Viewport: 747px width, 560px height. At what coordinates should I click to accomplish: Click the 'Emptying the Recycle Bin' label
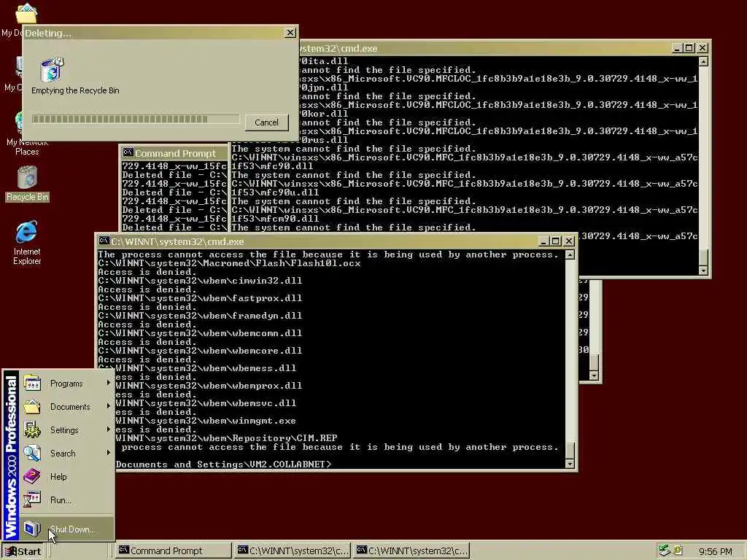[75, 90]
